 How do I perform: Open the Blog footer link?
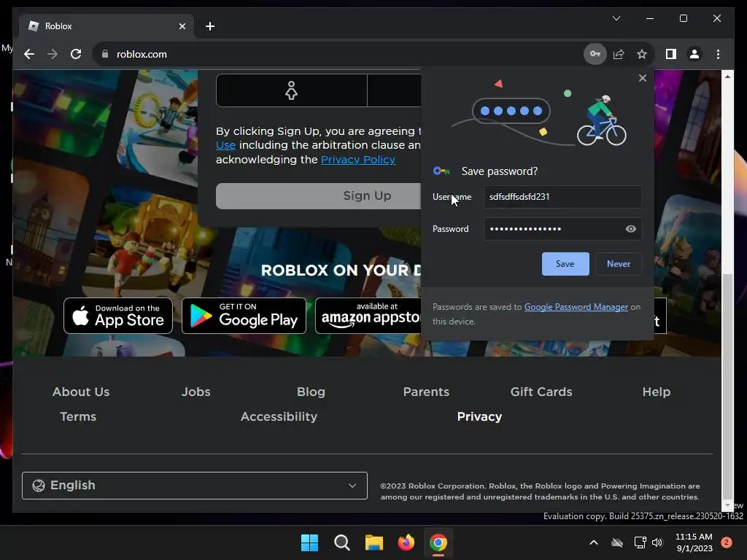pyautogui.click(x=311, y=392)
